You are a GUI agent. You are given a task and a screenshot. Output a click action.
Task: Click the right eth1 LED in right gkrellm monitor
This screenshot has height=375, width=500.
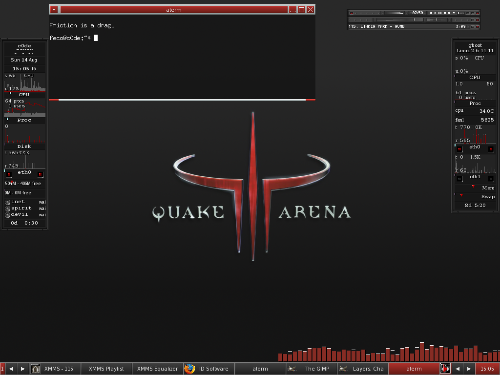491,179
